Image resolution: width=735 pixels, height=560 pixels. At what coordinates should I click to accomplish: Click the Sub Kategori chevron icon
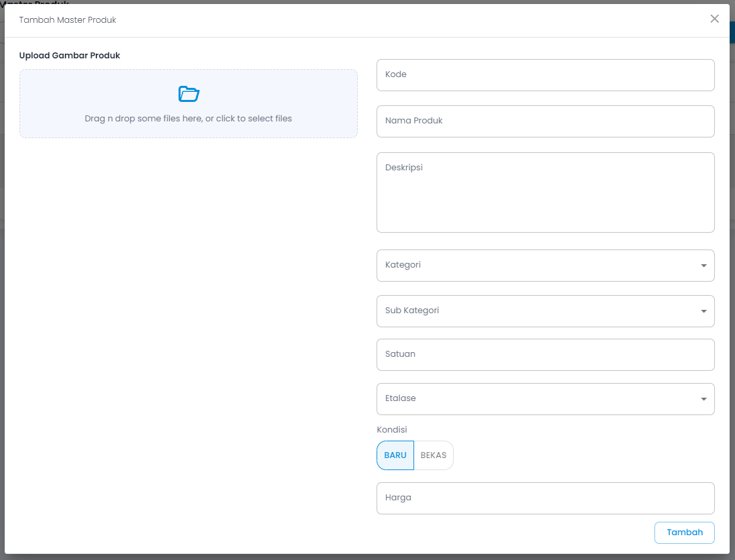point(703,311)
